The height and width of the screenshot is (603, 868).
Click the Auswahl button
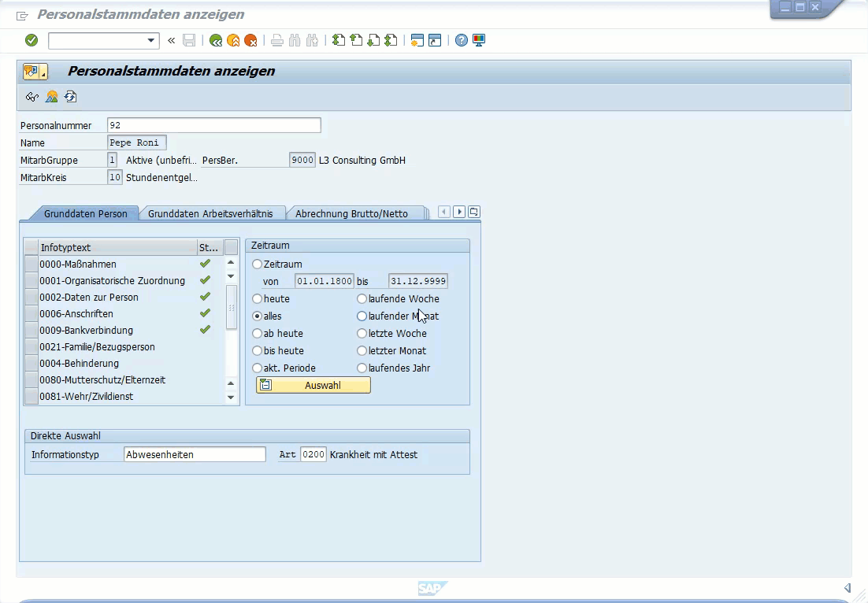[x=313, y=385]
